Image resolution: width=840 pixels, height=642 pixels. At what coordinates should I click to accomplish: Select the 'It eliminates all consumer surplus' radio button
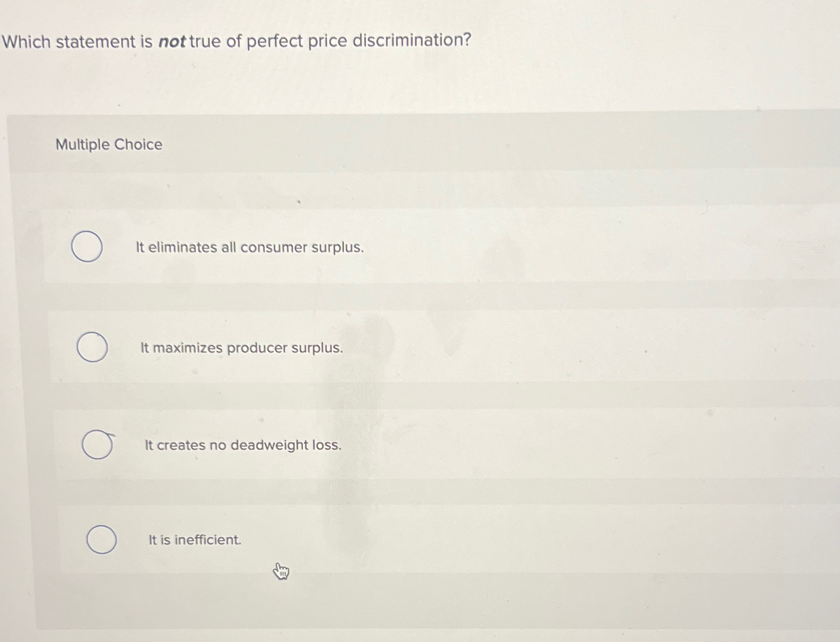coord(87,246)
